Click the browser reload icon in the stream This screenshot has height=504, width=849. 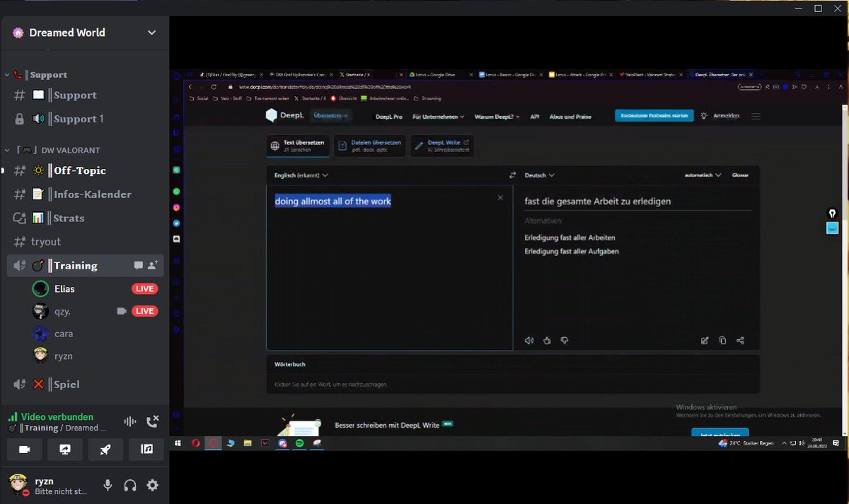click(214, 87)
